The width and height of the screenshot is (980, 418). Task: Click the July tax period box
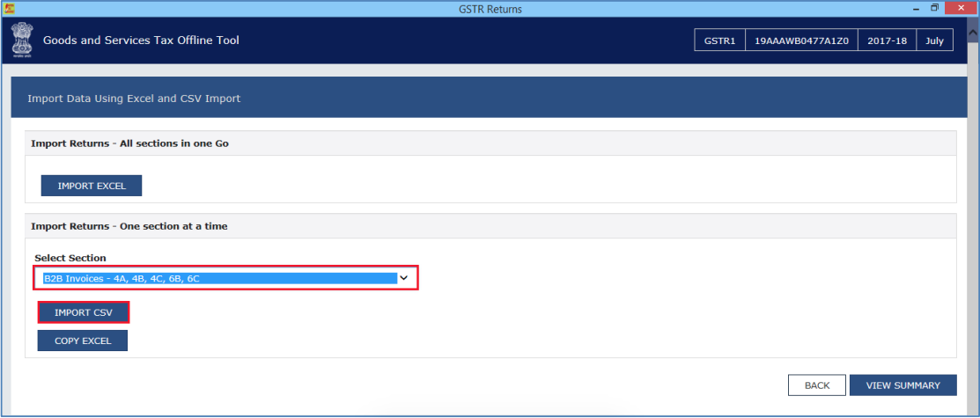tap(934, 40)
